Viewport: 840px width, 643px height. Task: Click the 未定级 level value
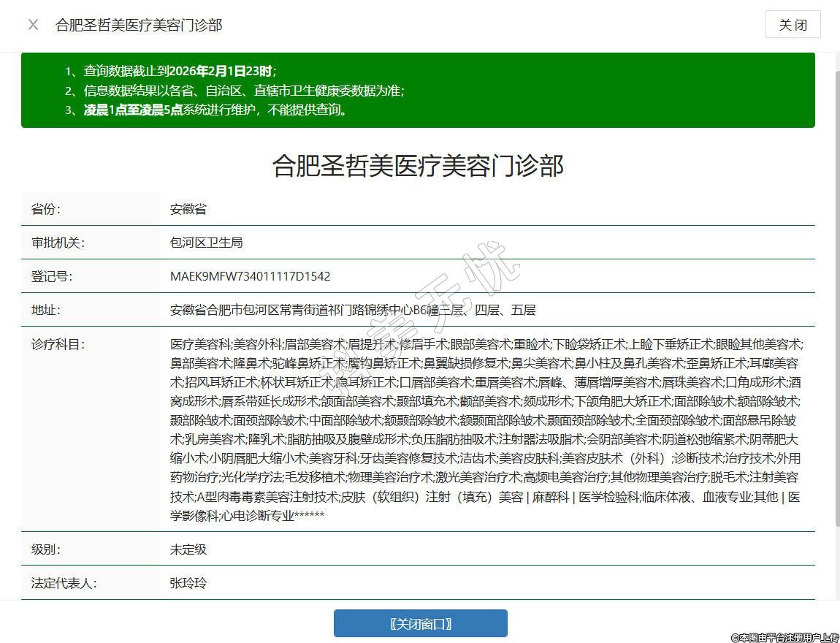[188, 549]
